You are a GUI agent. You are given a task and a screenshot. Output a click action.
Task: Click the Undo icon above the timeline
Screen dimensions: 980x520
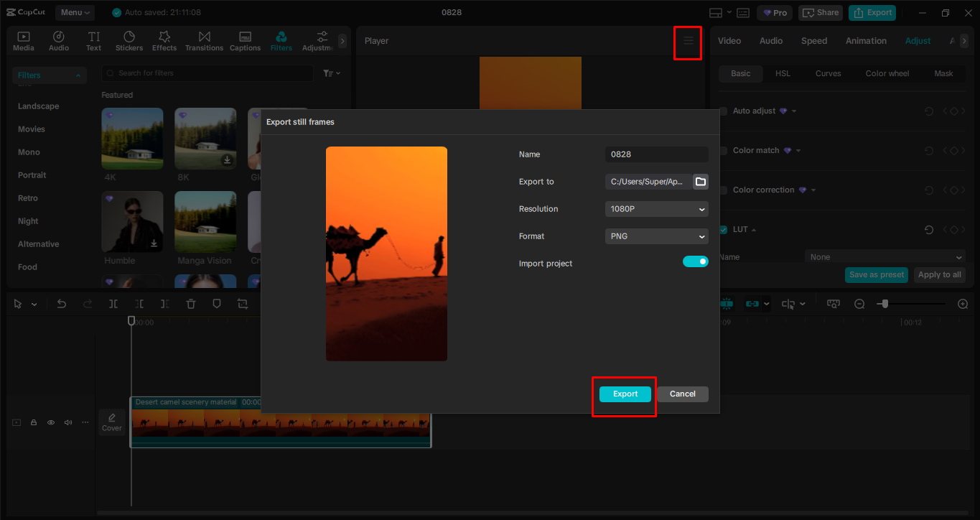(61, 303)
